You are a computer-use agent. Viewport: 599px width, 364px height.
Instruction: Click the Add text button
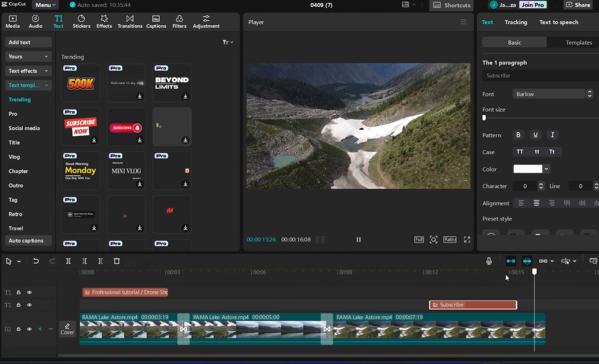click(x=28, y=42)
